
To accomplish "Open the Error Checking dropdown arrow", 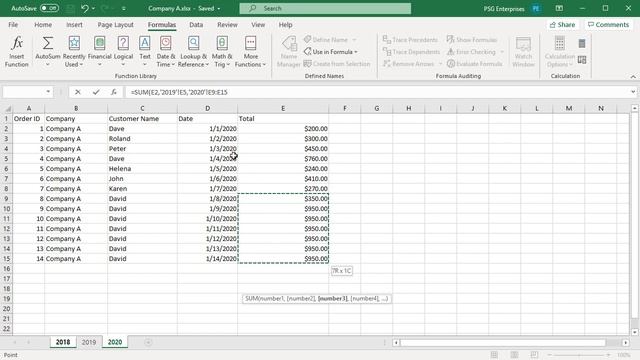I will coord(502,52).
